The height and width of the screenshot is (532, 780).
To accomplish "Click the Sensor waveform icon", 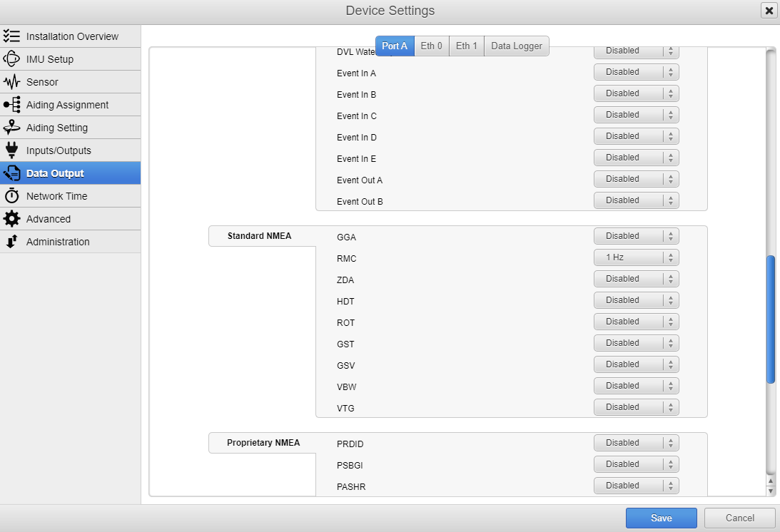I will tap(11, 82).
